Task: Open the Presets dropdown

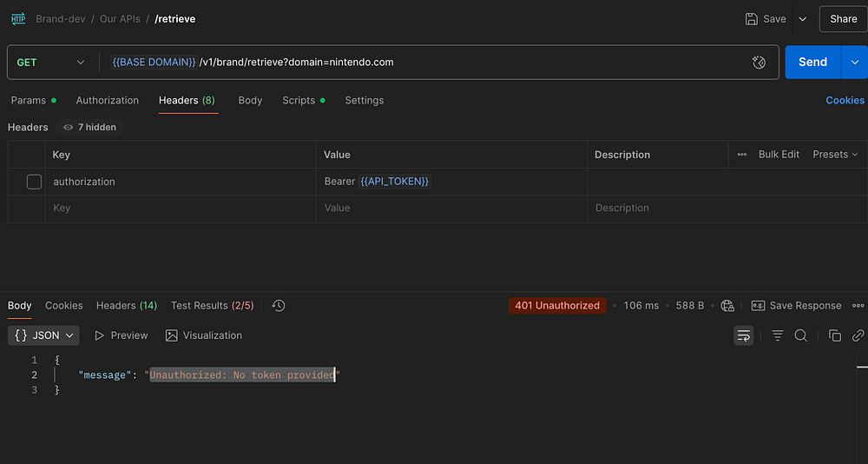Action: point(835,155)
